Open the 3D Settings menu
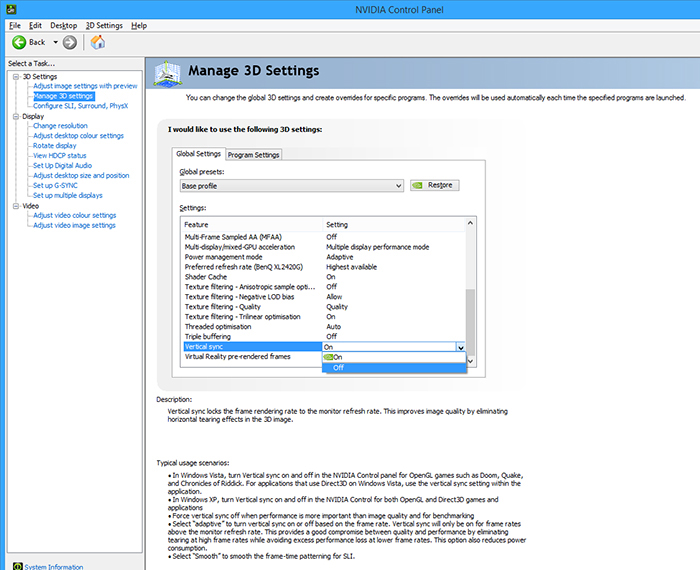Viewport: 700px width, 570px height. 104,25
